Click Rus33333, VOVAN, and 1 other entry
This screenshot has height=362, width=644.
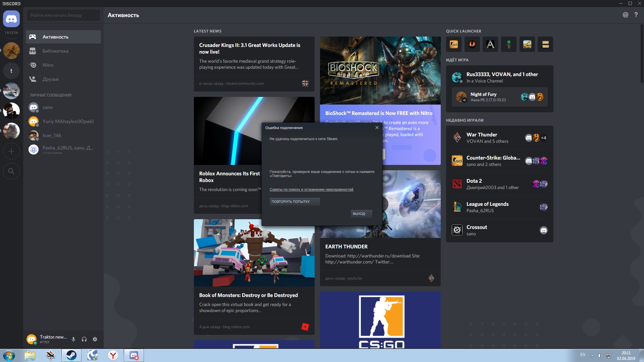click(x=500, y=77)
